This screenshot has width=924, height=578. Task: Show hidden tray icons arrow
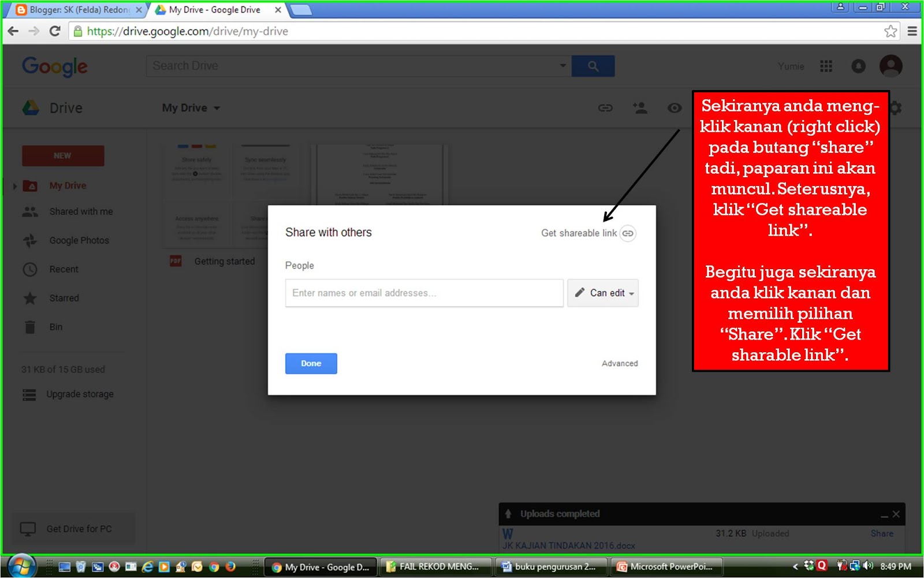coord(795,566)
